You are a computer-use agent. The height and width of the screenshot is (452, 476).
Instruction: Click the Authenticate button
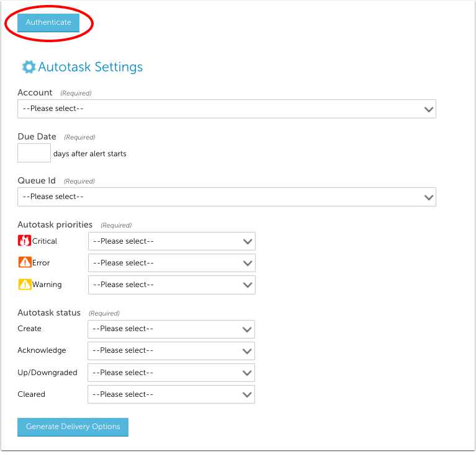click(48, 22)
